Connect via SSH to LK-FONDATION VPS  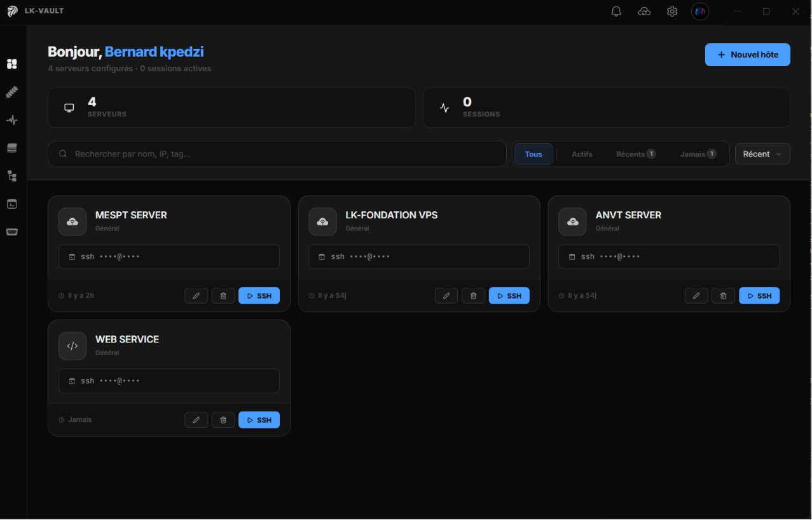[x=509, y=296]
